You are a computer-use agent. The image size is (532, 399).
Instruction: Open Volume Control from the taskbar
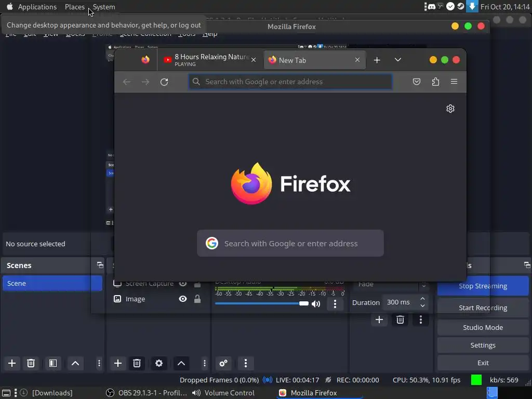coord(224,393)
